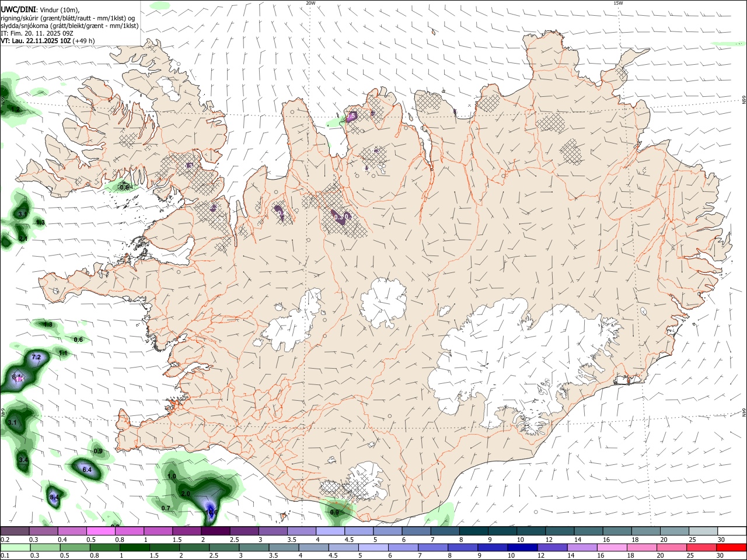Click the 15W longitude label
Screen dimensions: 747x560
point(618,3)
